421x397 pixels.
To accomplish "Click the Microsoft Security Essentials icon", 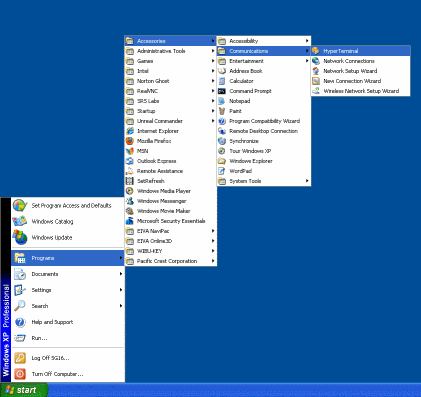I will coord(130,221).
